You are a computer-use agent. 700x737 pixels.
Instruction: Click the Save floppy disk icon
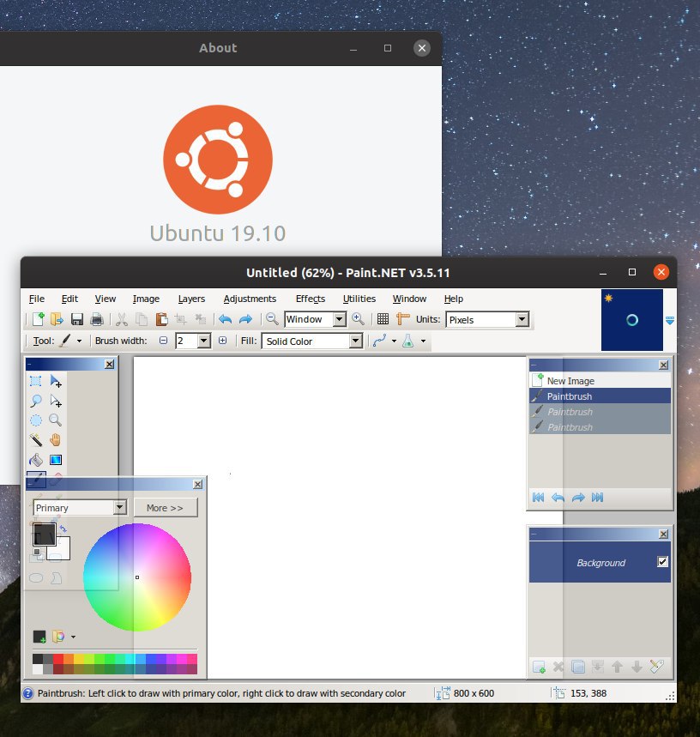pyautogui.click(x=77, y=319)
